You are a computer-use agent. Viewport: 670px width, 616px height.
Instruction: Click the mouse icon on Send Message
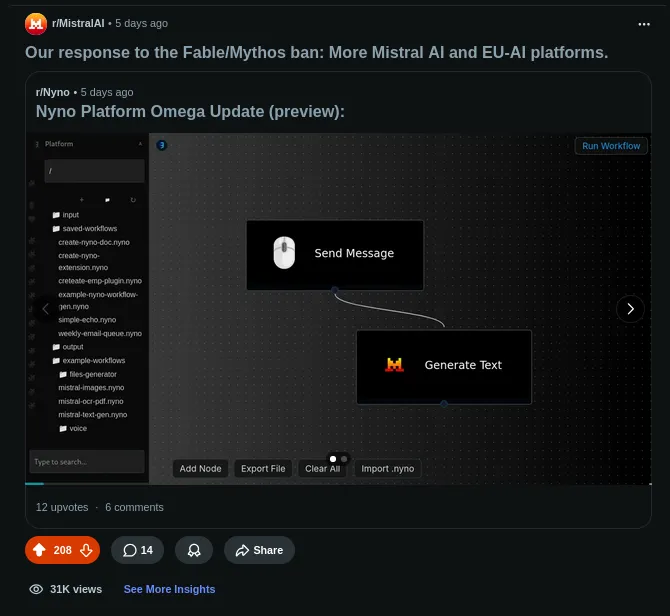coord(284,252)
